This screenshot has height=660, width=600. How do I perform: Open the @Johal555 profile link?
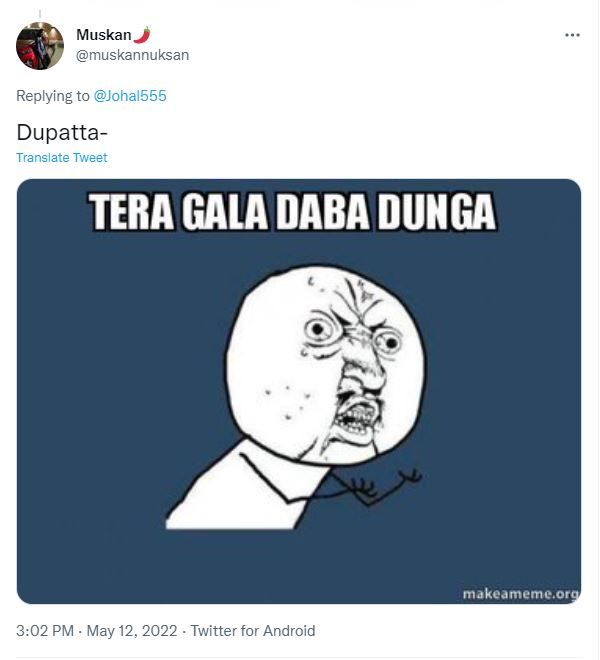click(130, 96)
